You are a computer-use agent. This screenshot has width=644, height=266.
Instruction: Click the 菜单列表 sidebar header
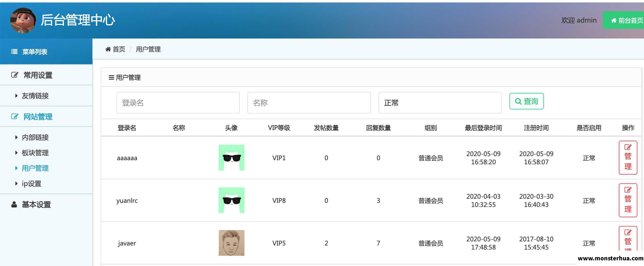46,52
